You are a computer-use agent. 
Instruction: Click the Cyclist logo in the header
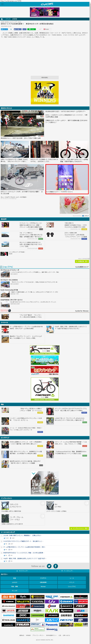click(x=47, y=4)
